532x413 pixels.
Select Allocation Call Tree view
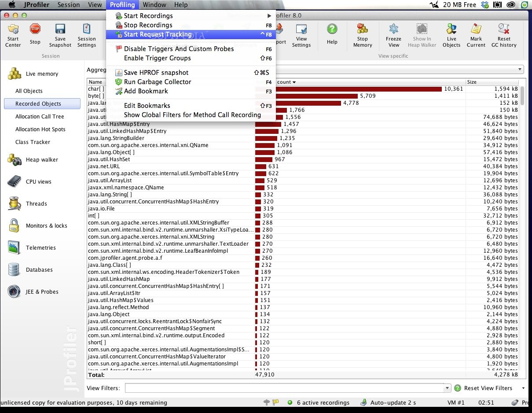(x=40, y=117)
